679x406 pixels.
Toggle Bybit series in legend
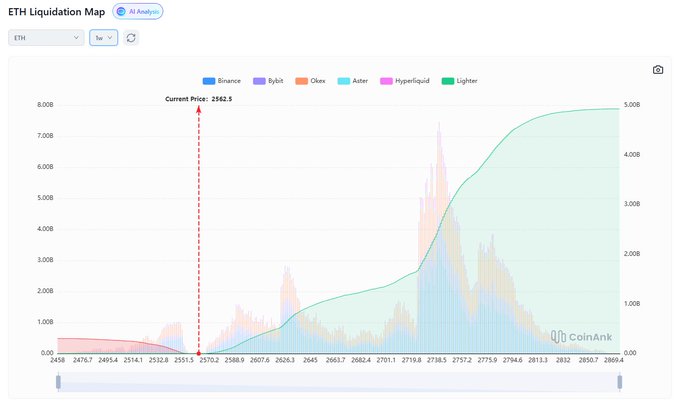tap(268, 81)
